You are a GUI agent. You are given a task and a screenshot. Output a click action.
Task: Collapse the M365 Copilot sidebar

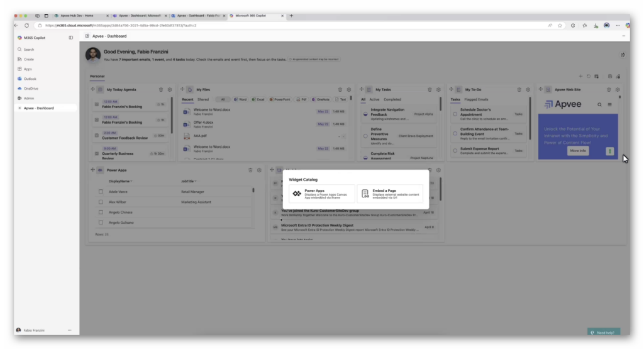70,38
